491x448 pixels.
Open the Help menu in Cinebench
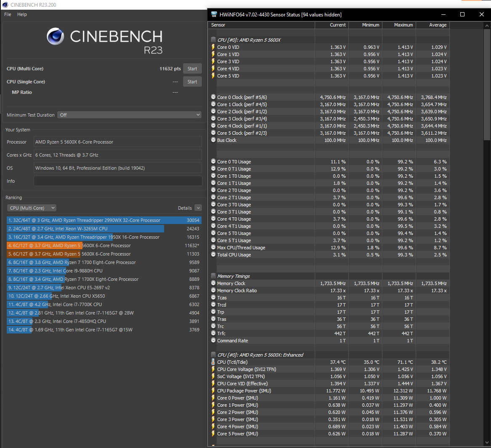click(22, 14)
